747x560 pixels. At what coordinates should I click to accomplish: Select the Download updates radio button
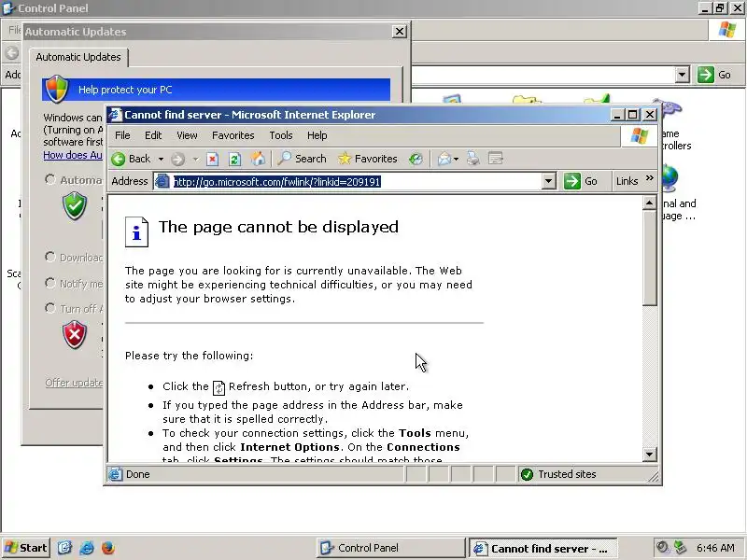coord(50,258)
